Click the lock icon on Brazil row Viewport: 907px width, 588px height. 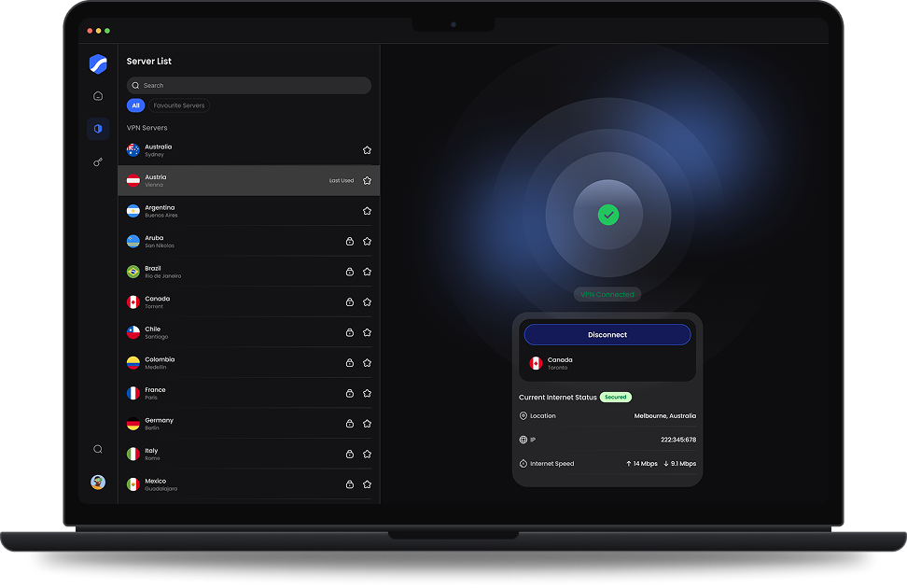click(x=349, y=272)
